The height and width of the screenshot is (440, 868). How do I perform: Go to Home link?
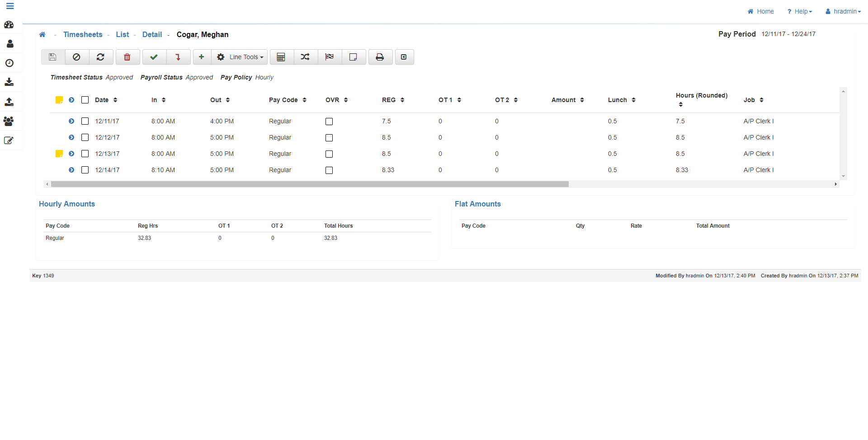761,11
